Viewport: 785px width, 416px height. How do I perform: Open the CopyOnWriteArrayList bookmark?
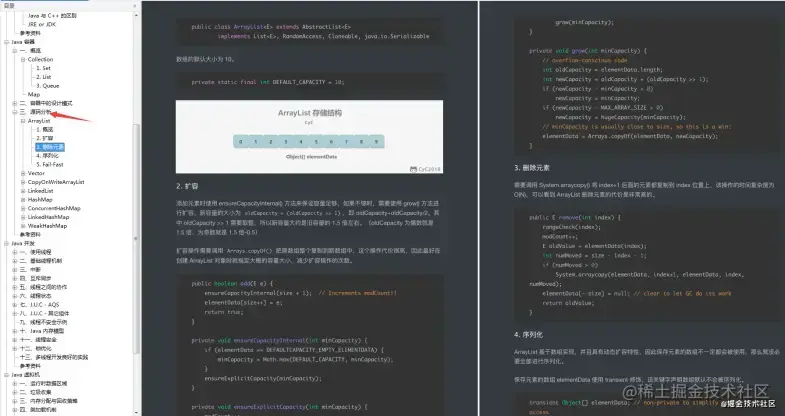point(56,182)
